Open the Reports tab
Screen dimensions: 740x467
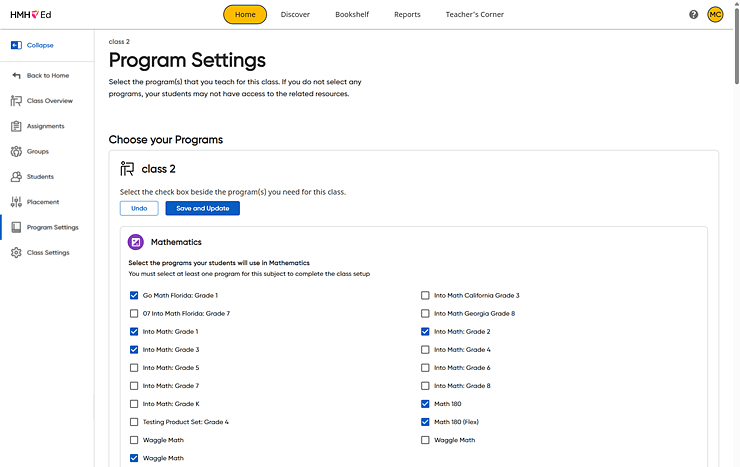[x=407, y=15]
